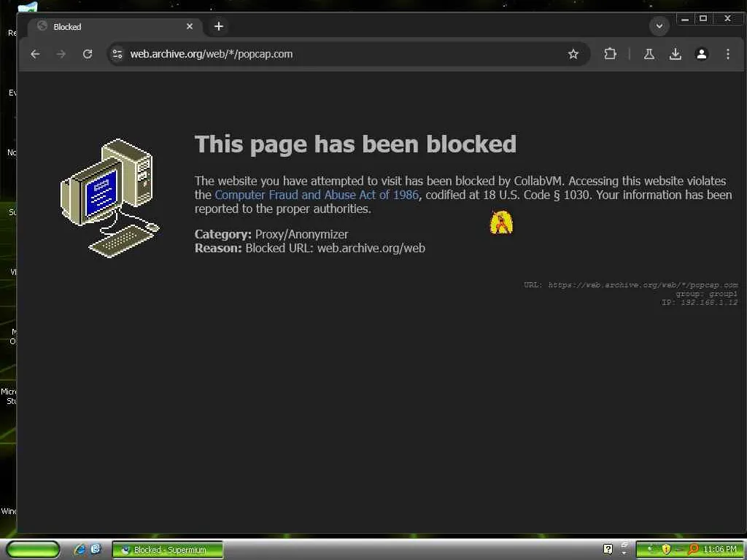Expand the tab search dropdown
This screenshot has width=747, height=560.
pos(659,26)
